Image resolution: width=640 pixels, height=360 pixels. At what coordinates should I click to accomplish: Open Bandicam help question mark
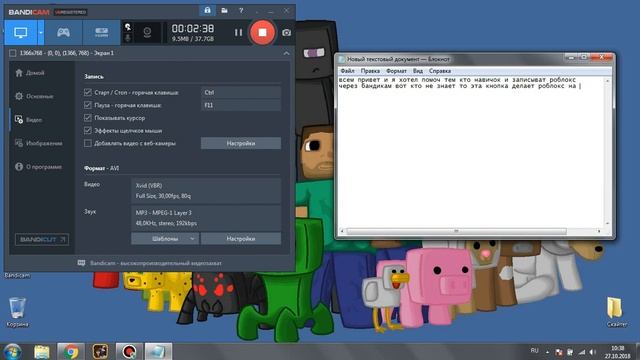pyautogui.click(x=241, y=11)
